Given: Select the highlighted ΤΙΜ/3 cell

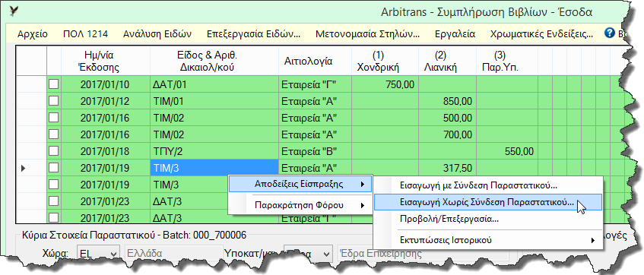Looking at the screenshot, I should coord(214,167).
